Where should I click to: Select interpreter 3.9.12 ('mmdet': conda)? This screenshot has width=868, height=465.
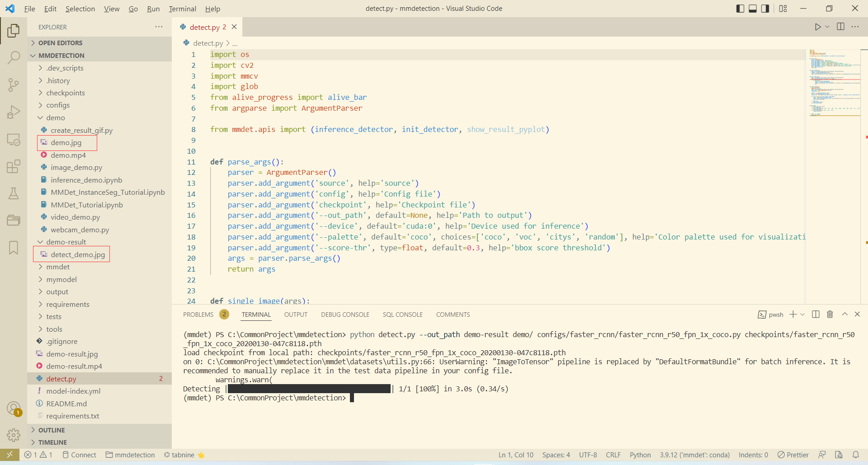(x=694, y=455)
